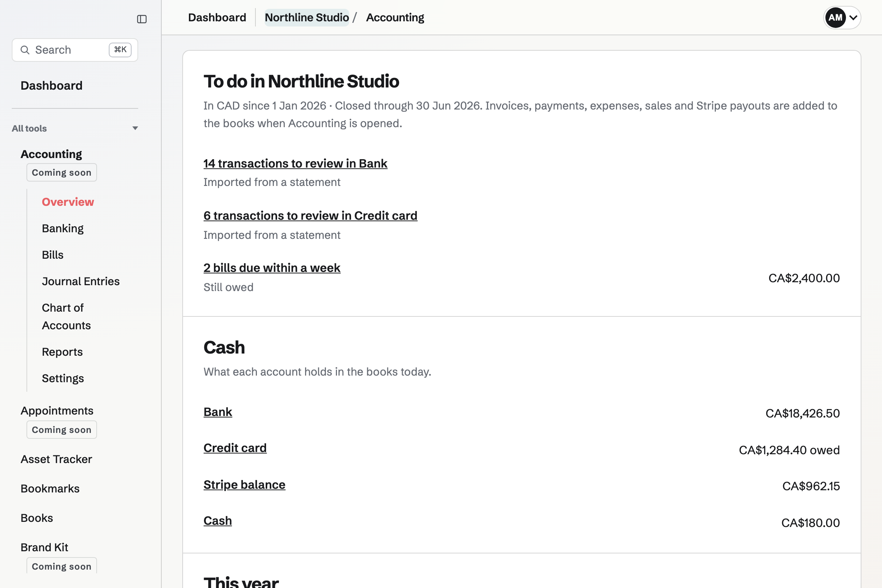Click the CA$962.15 Stripe amount
Screen dimensions: 882x588
pyautogui.click(x=811, y=486)
